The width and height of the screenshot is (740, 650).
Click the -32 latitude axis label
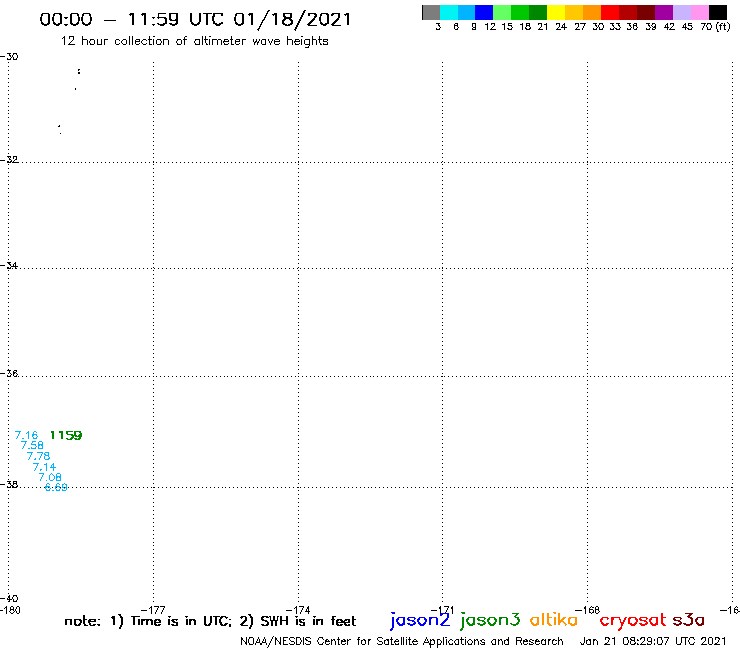[x=9, y=160]
